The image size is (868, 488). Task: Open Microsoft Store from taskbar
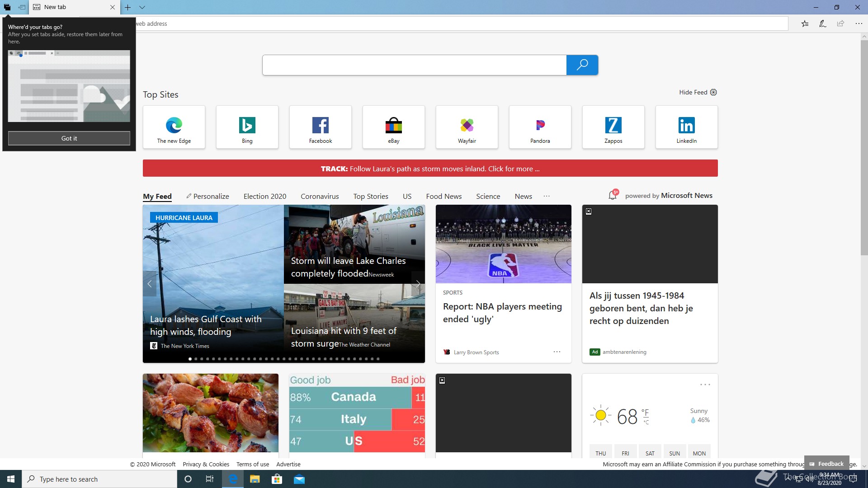(x=277, y=479)
